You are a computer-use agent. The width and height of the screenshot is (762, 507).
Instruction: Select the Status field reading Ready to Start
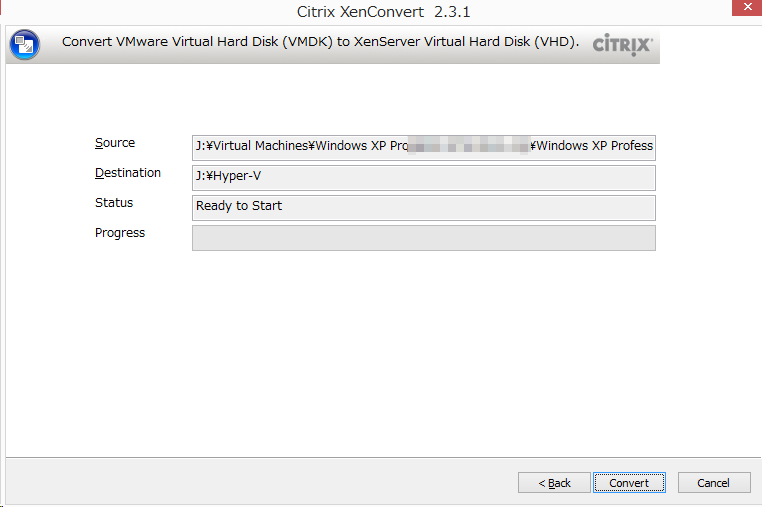coord(424,208)
